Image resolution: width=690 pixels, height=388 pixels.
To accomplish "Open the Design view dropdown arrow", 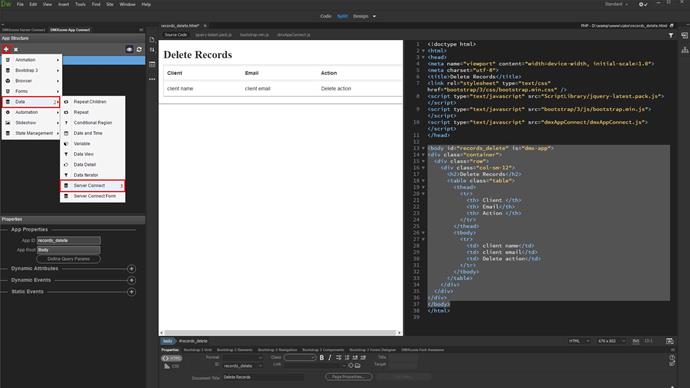I will 374,16.
